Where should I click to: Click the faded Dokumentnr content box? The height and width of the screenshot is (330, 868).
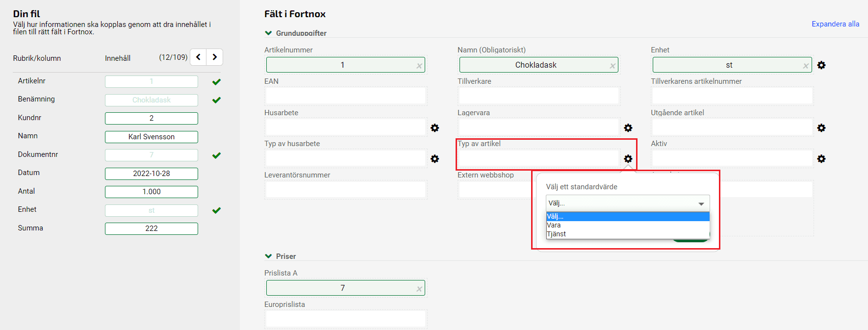(152, 155)
